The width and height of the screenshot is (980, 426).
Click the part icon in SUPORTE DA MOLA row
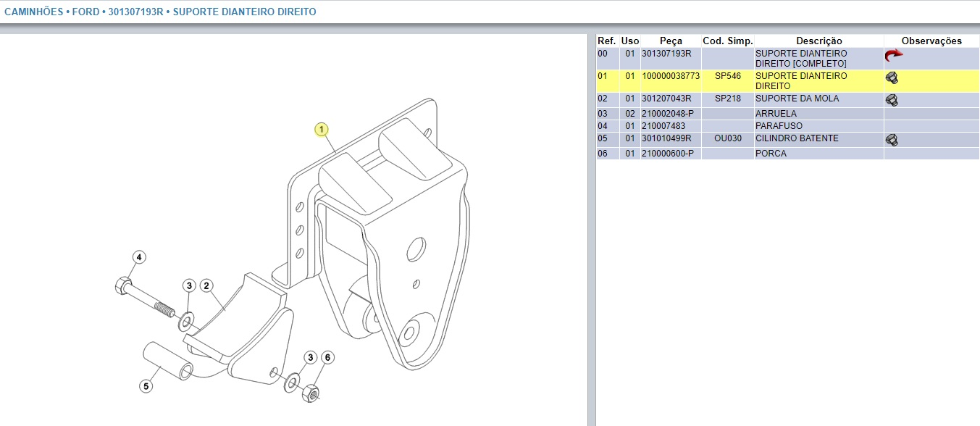892,101
